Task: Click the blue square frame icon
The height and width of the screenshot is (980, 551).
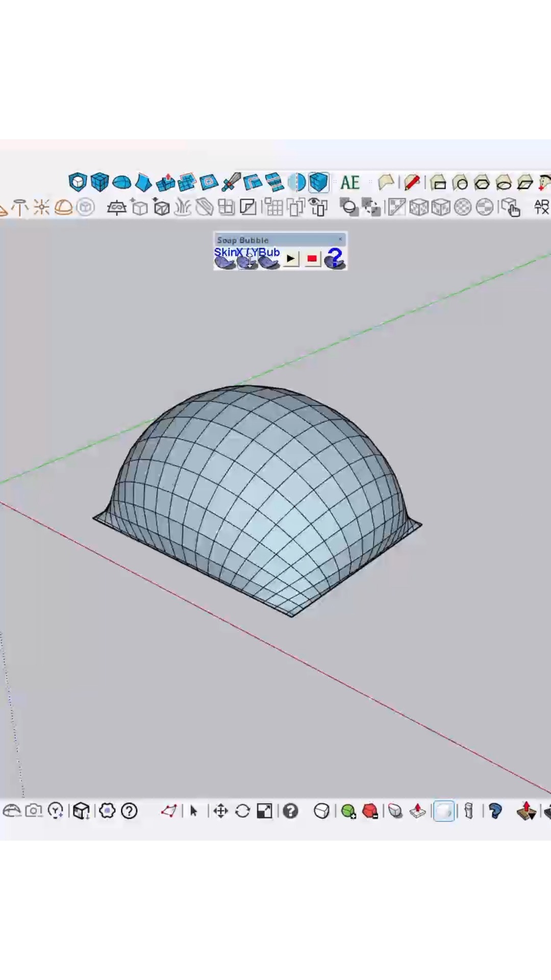Action: pyautogui.click(x=209, y=182)
